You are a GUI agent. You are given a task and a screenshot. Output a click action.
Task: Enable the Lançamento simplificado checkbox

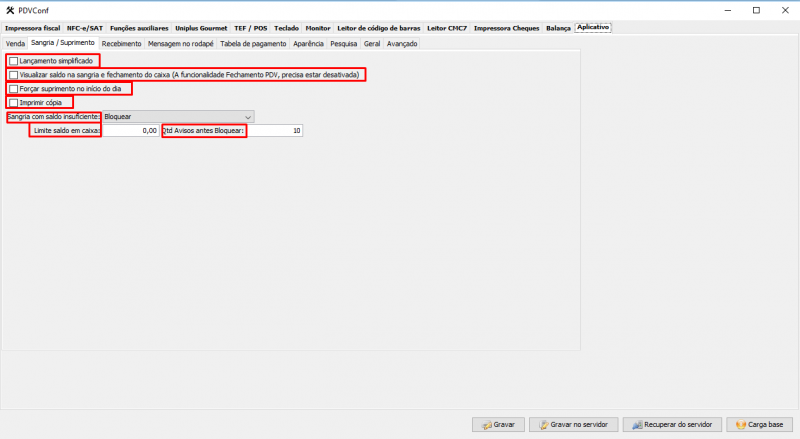[13, 61]
